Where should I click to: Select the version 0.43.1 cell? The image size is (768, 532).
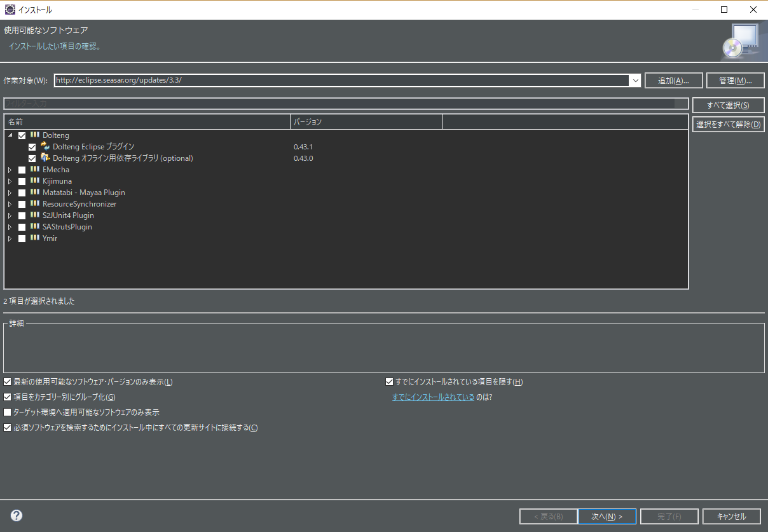(x=303, y=147)
